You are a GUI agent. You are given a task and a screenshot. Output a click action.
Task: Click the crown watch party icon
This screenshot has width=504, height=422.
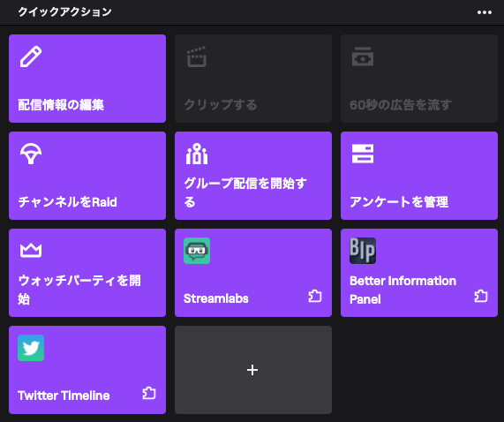tap(31, 251)
